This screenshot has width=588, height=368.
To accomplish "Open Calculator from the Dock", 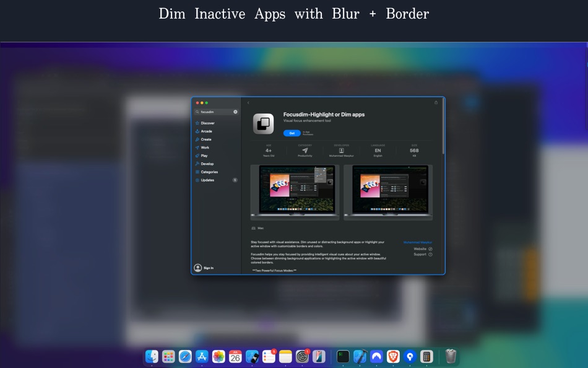I will click(426, 356).
